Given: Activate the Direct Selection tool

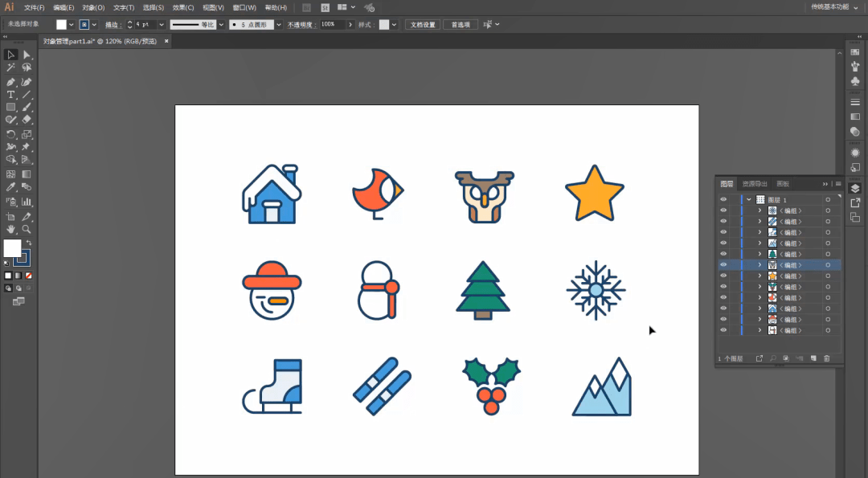Looking at the screenshot, I should click(26, 55).
